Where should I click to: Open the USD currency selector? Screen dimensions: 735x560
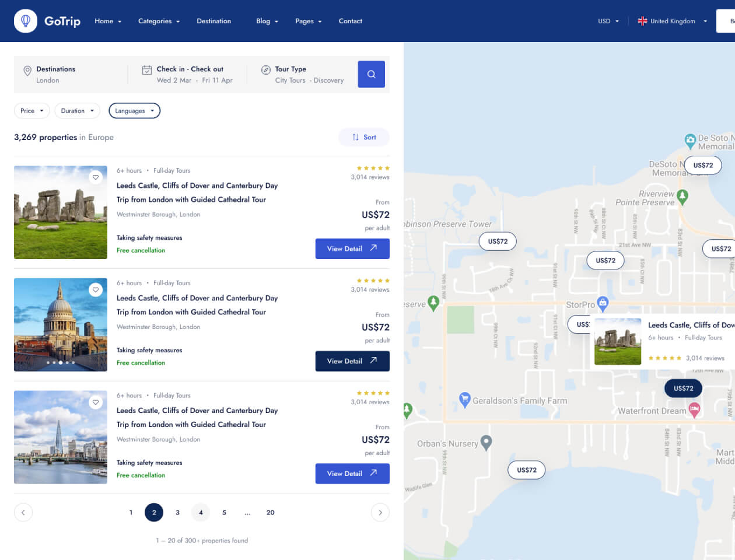608,21
